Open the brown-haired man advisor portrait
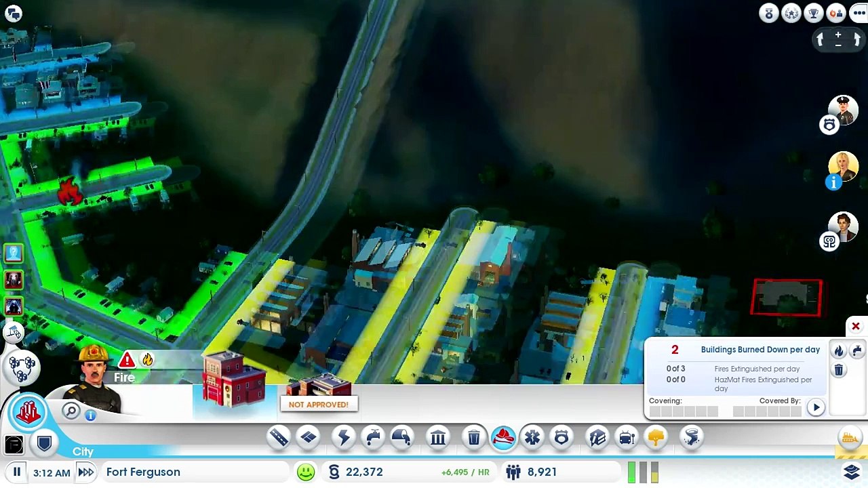This screenshot has width=868, height=488. pos(844,227)
